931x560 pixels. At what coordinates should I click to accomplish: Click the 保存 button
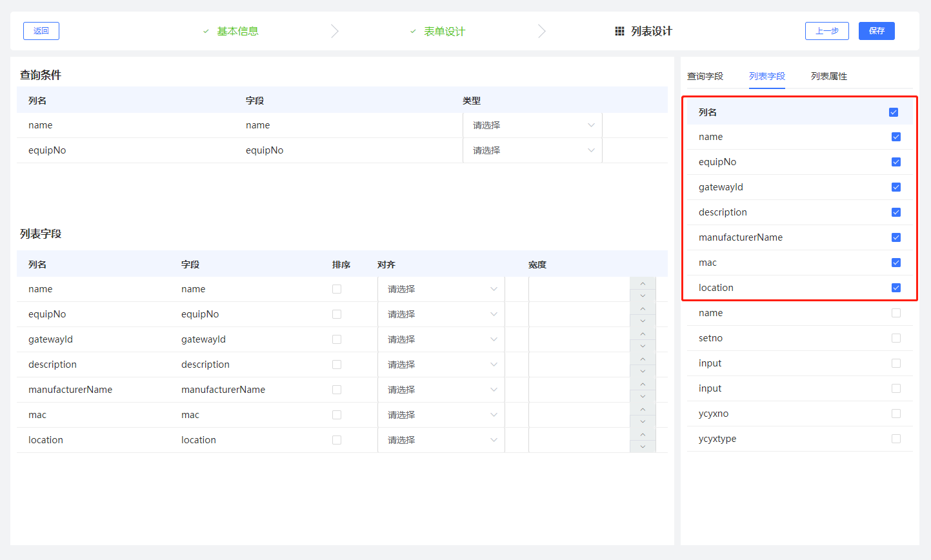[876, 31]
